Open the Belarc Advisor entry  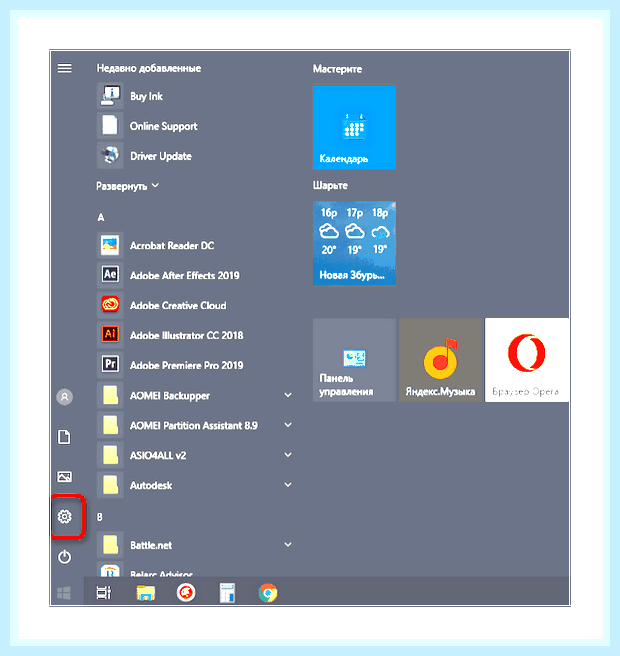(161, 573)
